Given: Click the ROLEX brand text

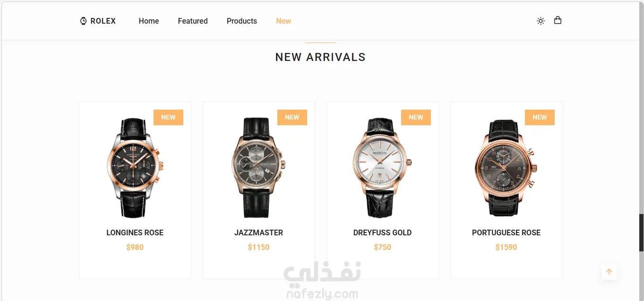Looking at the screenshot, I should point(103,21).
